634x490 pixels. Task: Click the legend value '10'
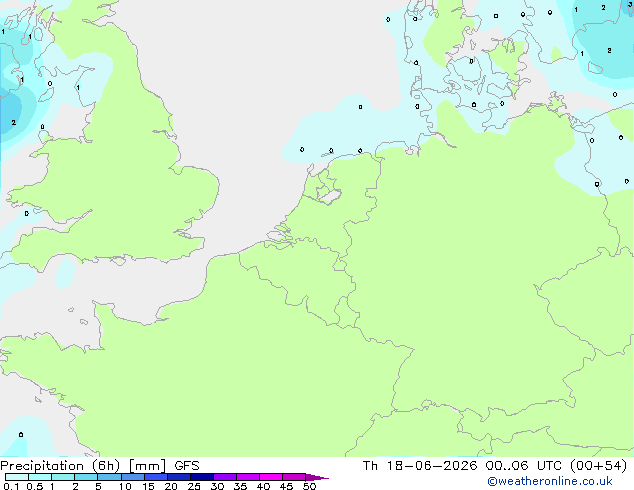coord(125,486)
